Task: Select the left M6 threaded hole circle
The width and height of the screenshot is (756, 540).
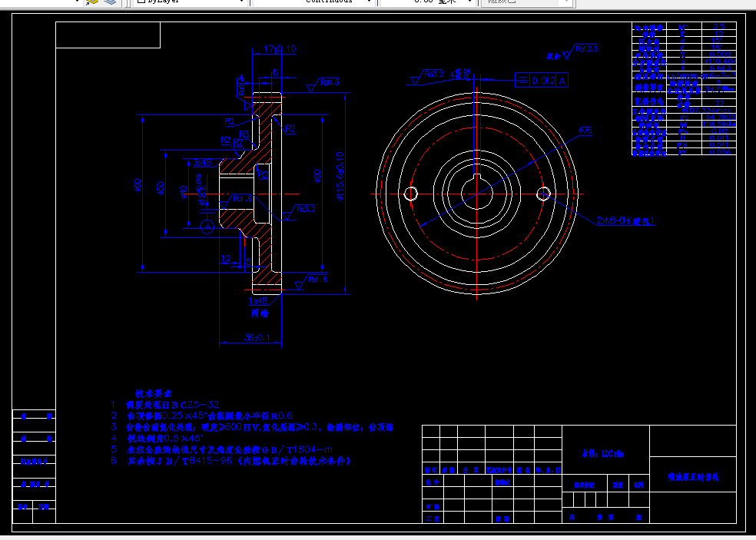Action: click(410, 194)
